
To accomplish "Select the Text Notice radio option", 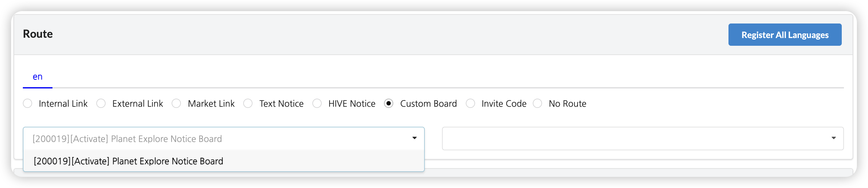I will point(248,103).
